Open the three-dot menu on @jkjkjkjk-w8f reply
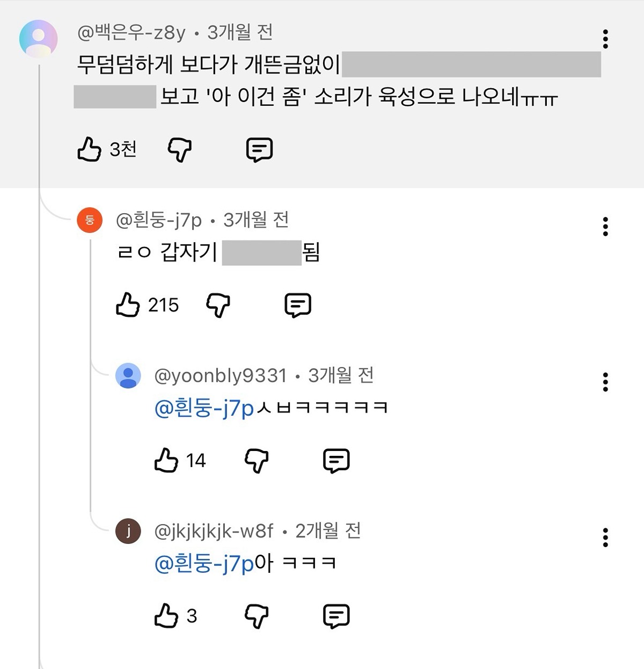Viewport: 644px width, 669px height. pyautogui.click(x=605, y=537)
